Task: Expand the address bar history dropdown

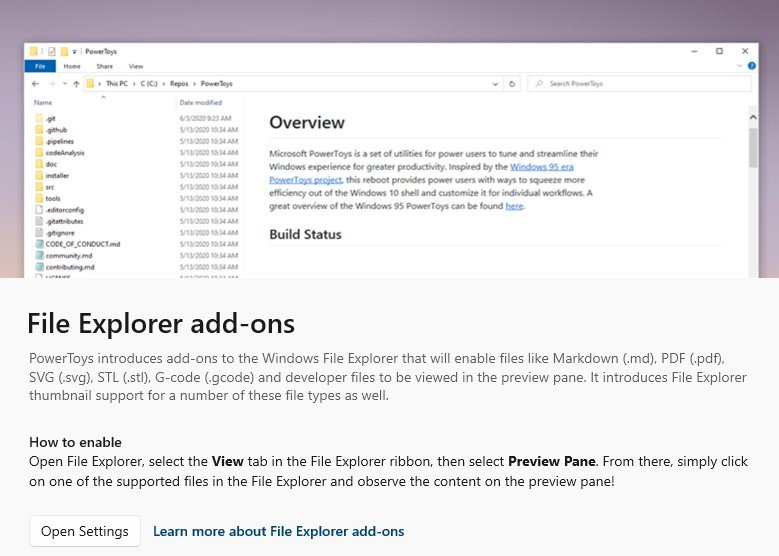Action: pos(495,84)
